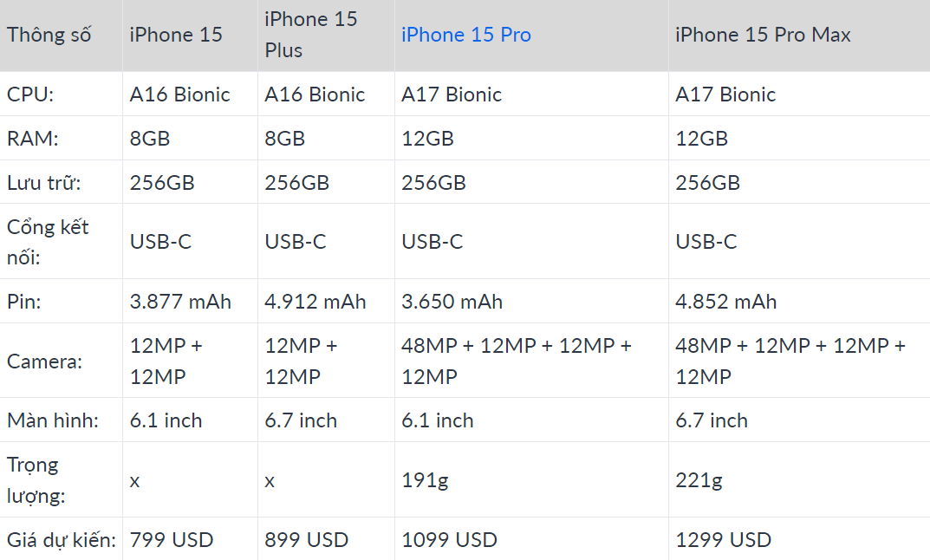Viewport: 930px width, 560px height.
Task: Select the iPhone 15 Pro Max header
Action: [x=763, y=35]
